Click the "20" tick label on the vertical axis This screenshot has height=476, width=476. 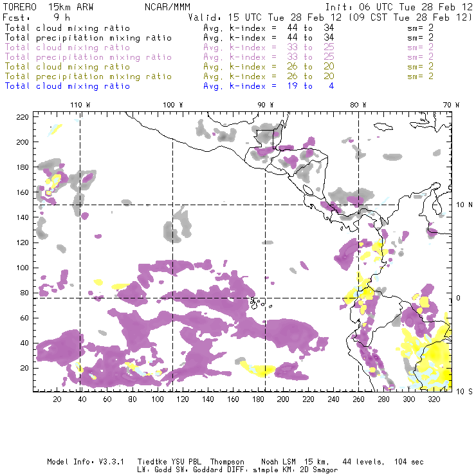25,368
